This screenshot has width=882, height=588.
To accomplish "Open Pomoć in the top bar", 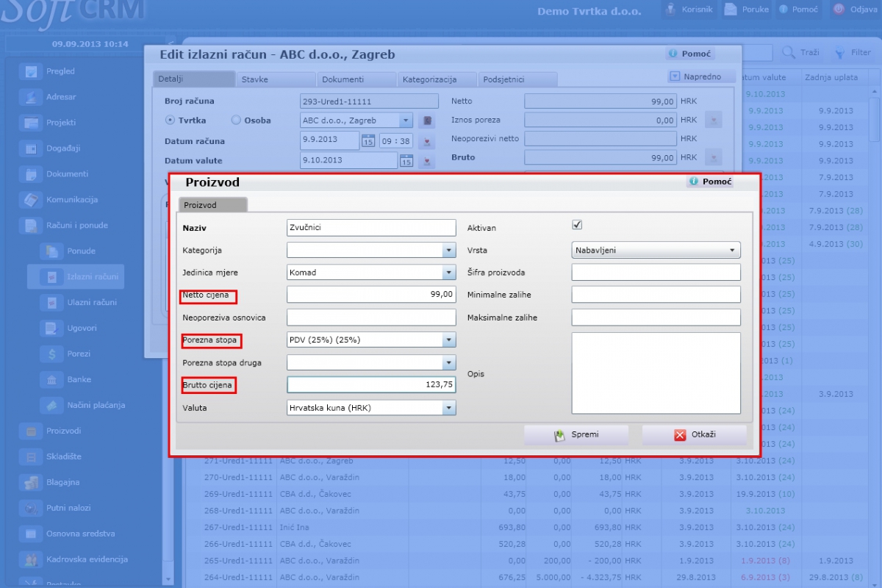I will click(798, 10).
